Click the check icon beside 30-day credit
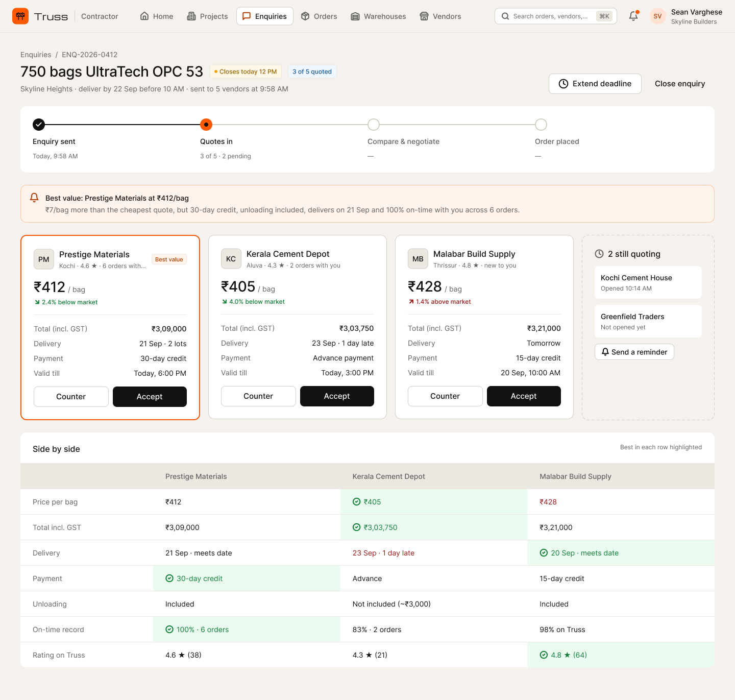Image resolution: width=735 pixels, height=700 pixels. tap(169, 578)
